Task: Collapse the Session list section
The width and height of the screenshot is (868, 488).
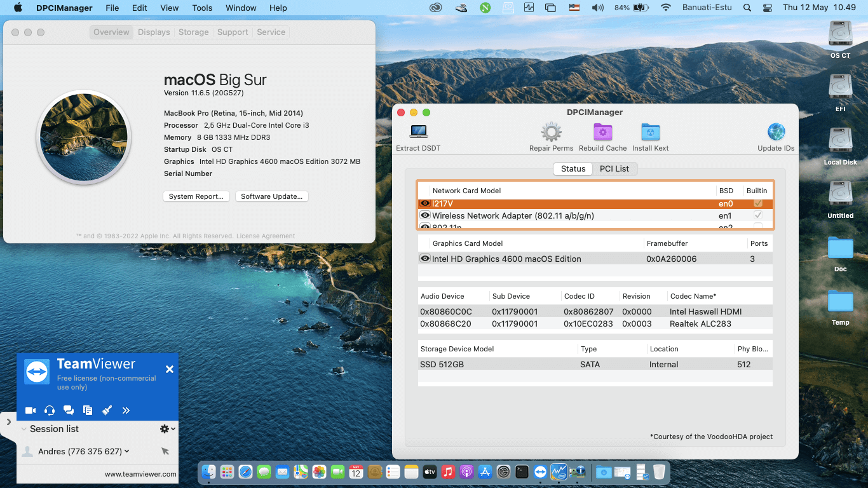Action: pyautogui.click(x=24, y=429)
